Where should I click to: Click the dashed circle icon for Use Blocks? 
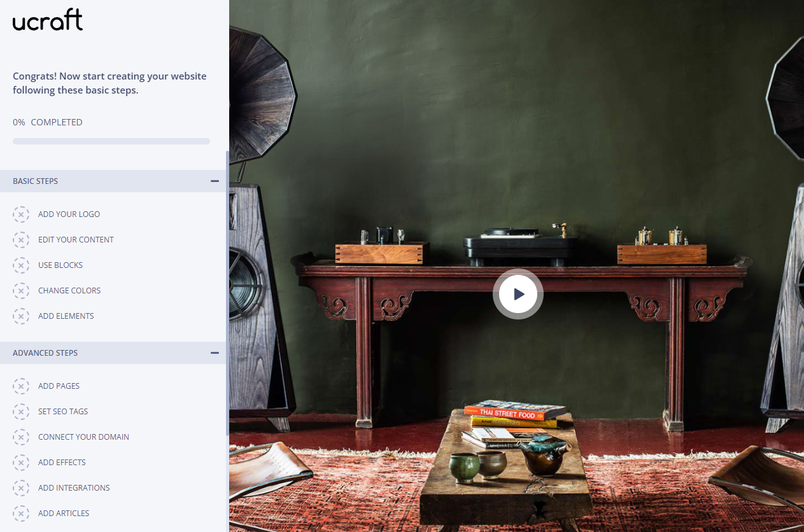(x=21, y=265)
